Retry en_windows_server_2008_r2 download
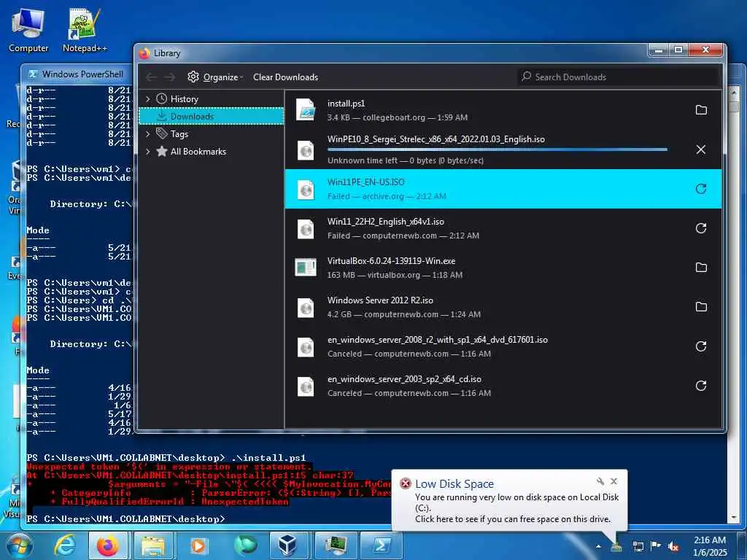The width and height of the screenshot is (747, 560). 701,346
